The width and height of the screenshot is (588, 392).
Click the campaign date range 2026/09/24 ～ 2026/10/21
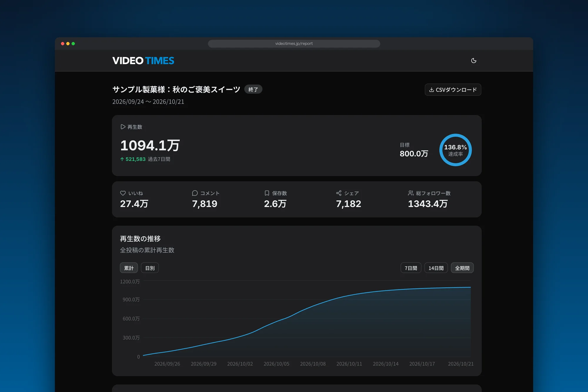148,102
